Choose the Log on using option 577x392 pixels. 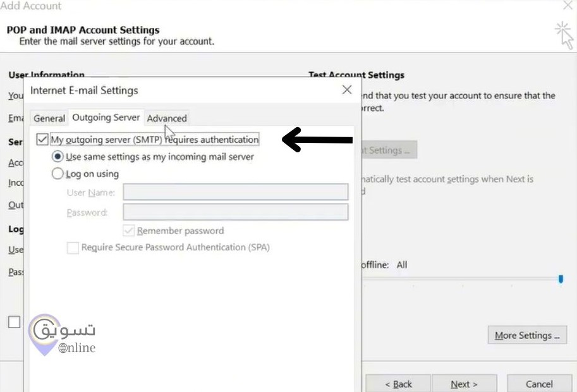point(58,173)
